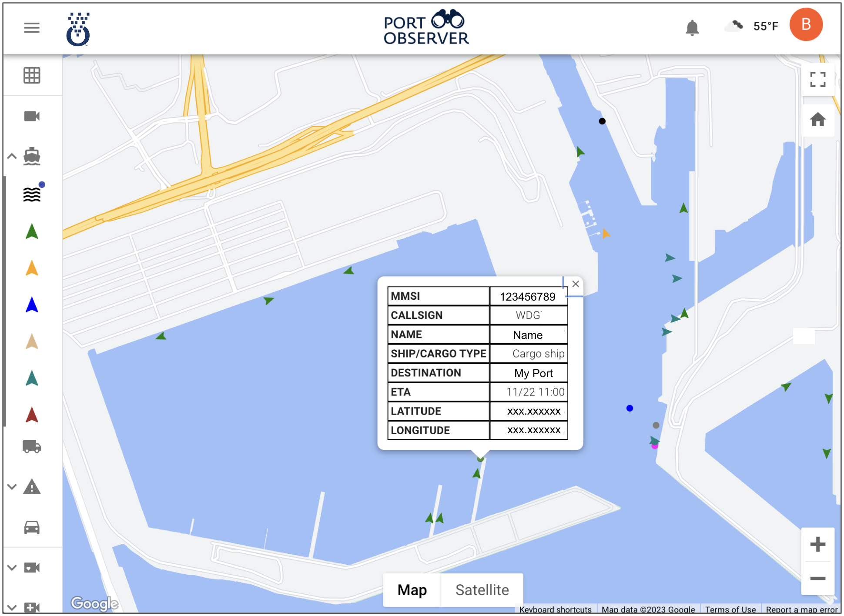Open the notifications bell
This screenshot has width=844, height=616.
pyautogui.click(x=692, y=28)
